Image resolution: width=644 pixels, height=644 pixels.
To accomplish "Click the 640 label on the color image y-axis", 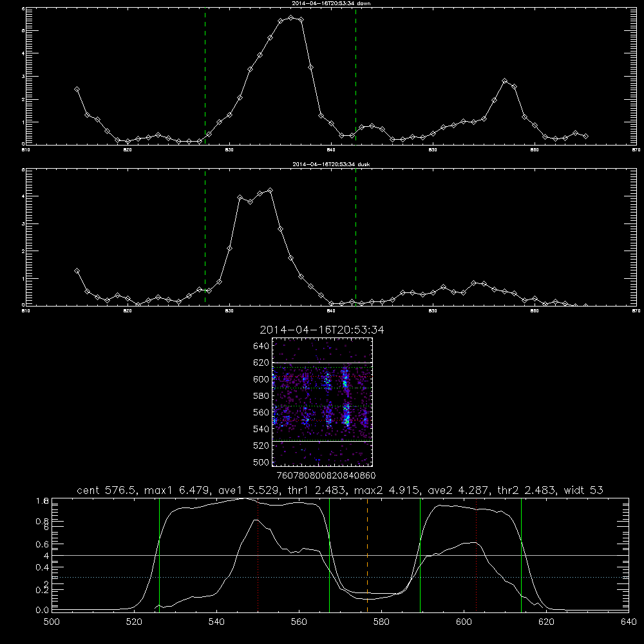I will (261, 346).
